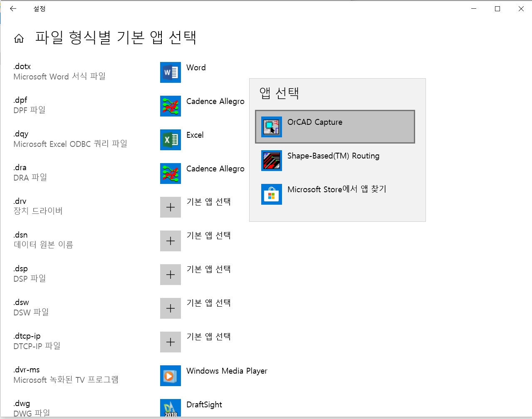Click the Cadence Allegro icon for .dpf

coord(171,106)
